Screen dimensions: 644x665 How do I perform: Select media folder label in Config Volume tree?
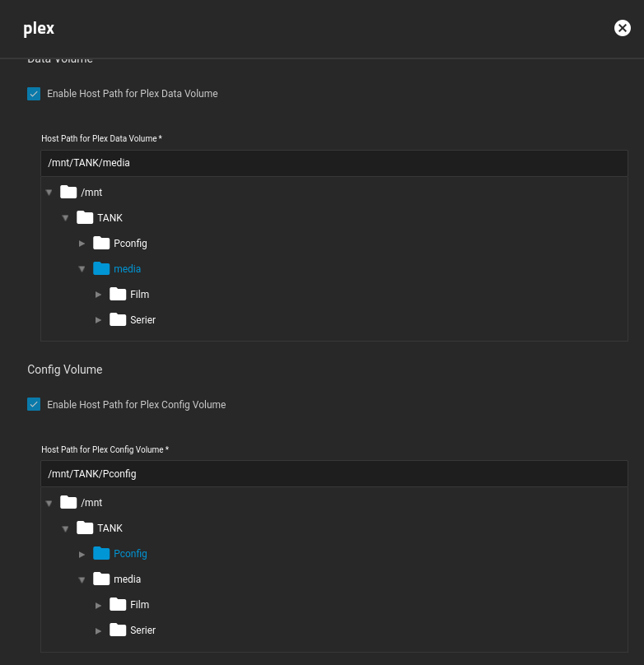[127, 579]
